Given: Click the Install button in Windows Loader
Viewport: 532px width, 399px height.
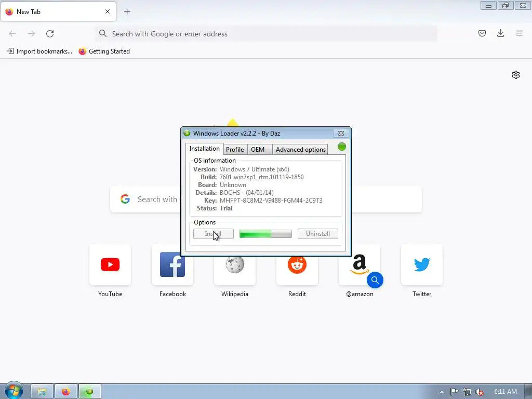Looking at the screenshot, I should pyautogui.click(x=214, y=234).
